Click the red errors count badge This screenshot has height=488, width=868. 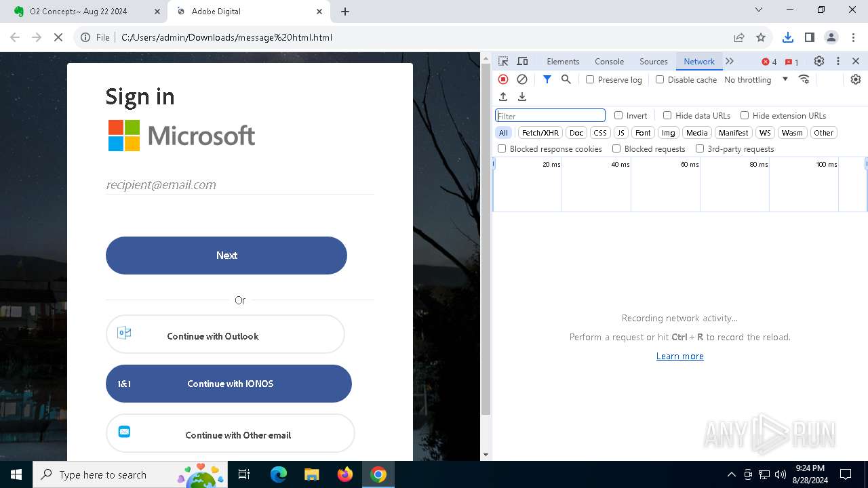tap(770, 62)
